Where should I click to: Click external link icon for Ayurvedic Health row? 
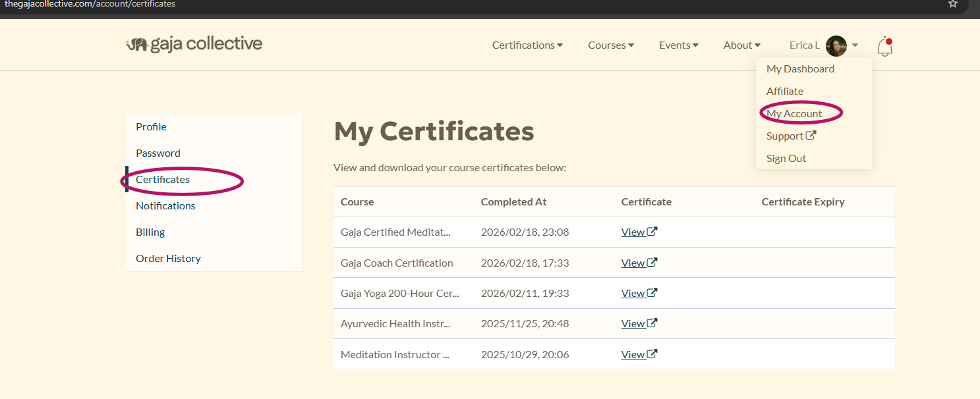[652, 323]
